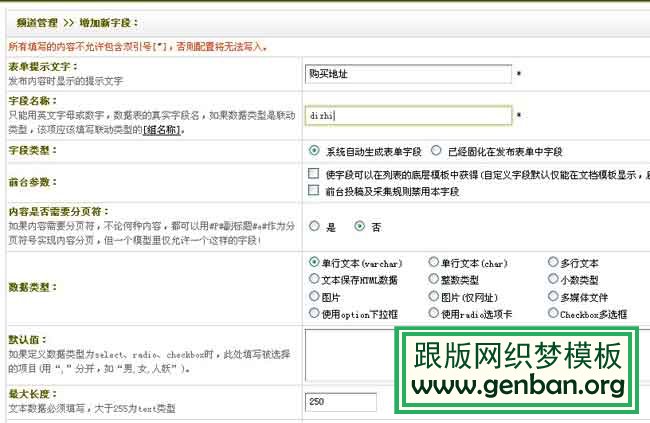Screen dimensions: 650x423
Task: Choose 否 for page-break option
Action: [x=359, y=226]
